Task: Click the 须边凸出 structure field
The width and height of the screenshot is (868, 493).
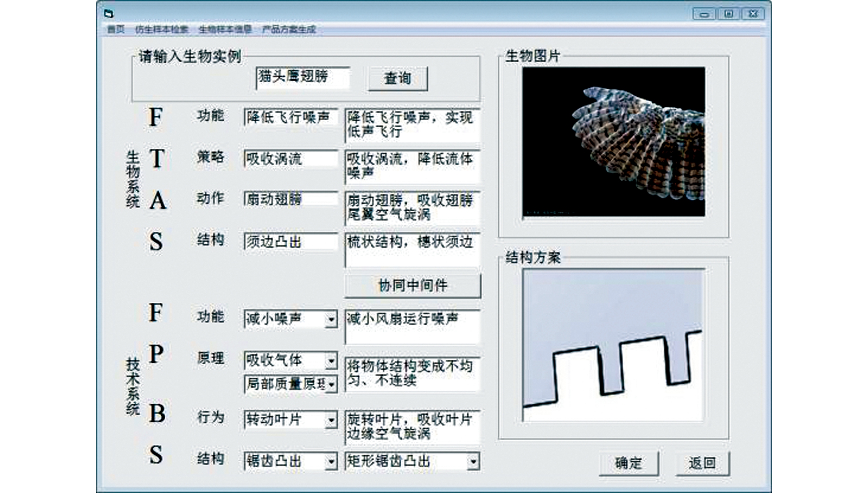Action: click(x=291, y=241)
